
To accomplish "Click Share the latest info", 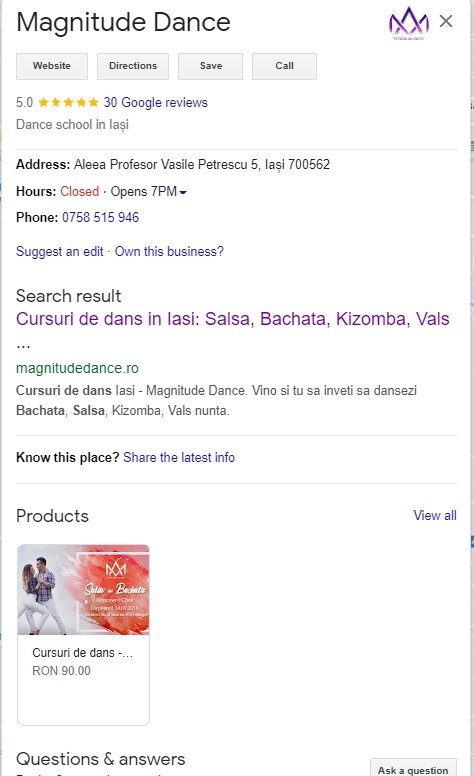I will point(179,457).
